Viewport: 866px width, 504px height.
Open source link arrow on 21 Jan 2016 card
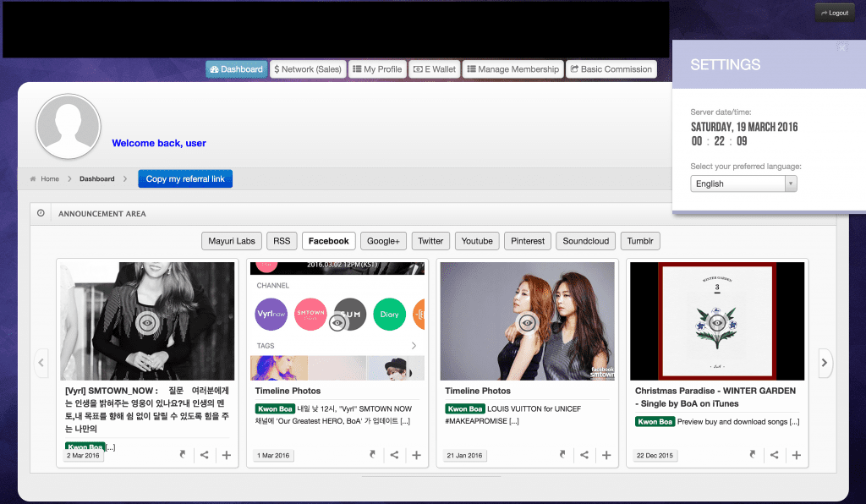[562, 455]
